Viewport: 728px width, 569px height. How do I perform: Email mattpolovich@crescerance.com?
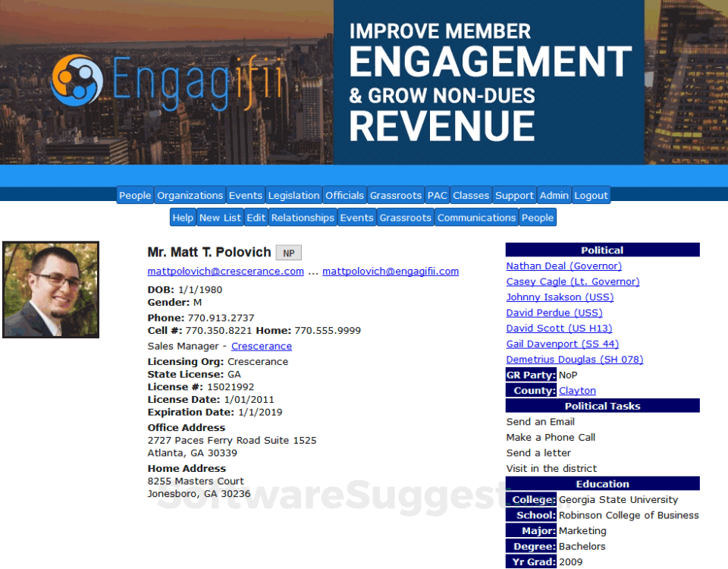tap(226, 272)
